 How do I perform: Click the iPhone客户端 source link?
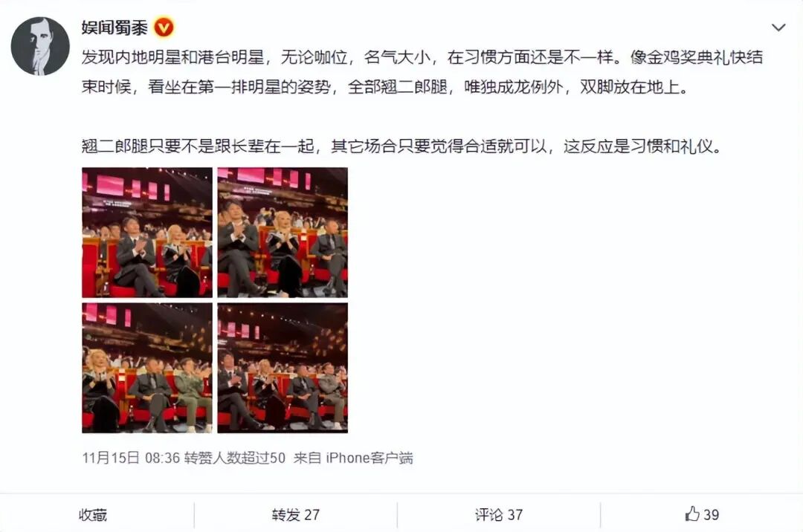point(370,457)
